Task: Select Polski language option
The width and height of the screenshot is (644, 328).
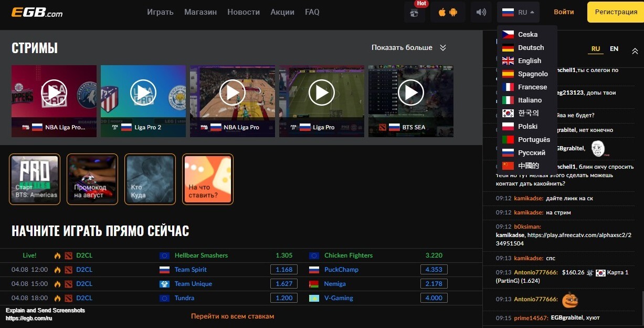Action: coord(527,126)
